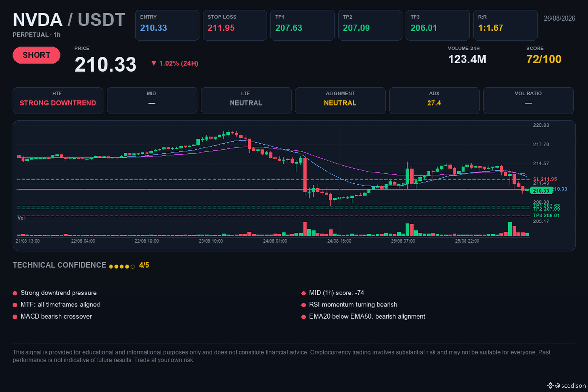
Task: Click the 217.70 price axis label
Action: tap(541, 145)
